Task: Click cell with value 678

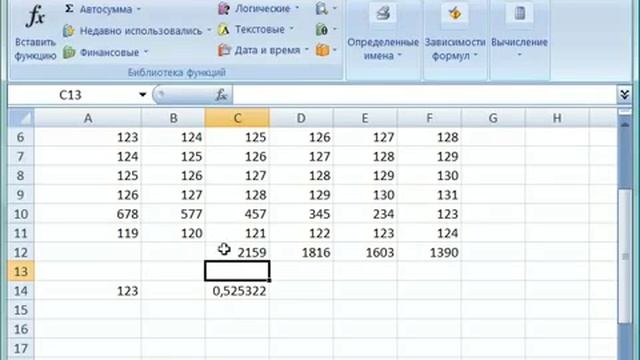Action: tap(88, 214)
